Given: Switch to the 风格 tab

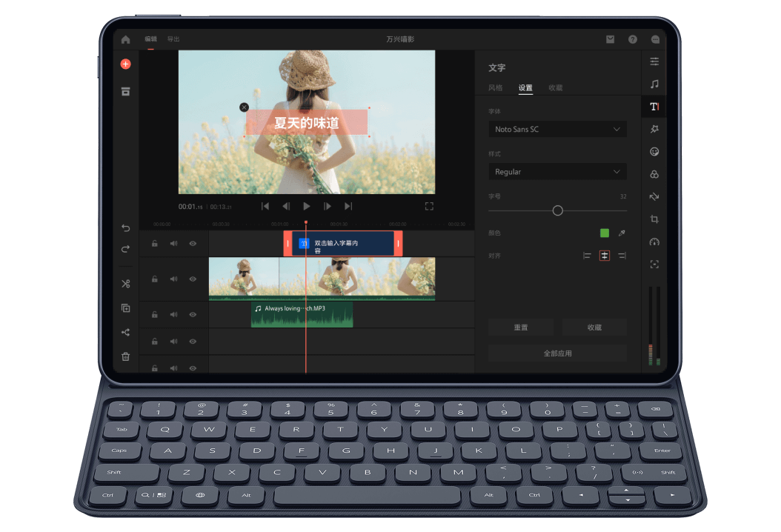Looking at the screenshot, I should [495, 88].
